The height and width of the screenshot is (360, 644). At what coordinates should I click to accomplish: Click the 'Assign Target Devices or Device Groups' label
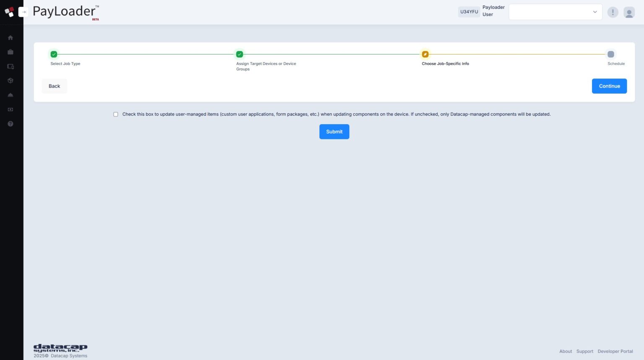(266, 66)
